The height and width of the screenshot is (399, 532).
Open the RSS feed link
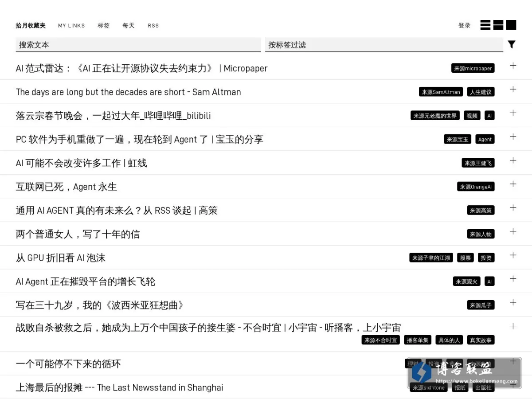point(153,26)
